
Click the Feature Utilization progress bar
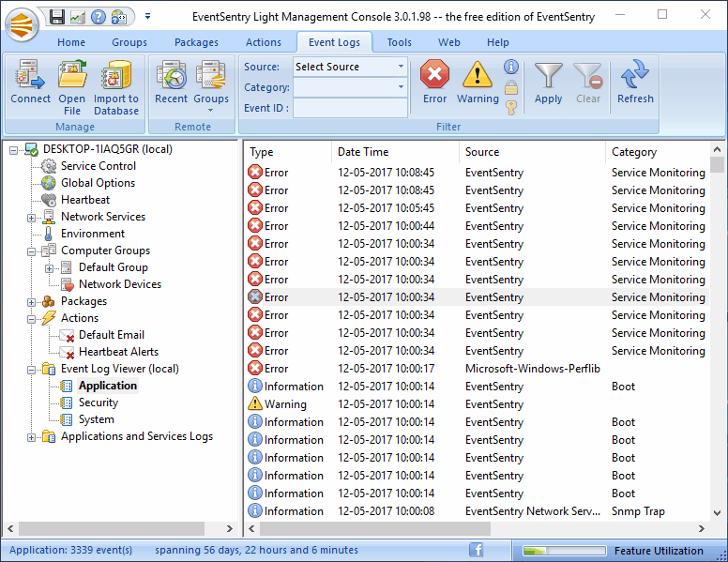click(564, 551)
